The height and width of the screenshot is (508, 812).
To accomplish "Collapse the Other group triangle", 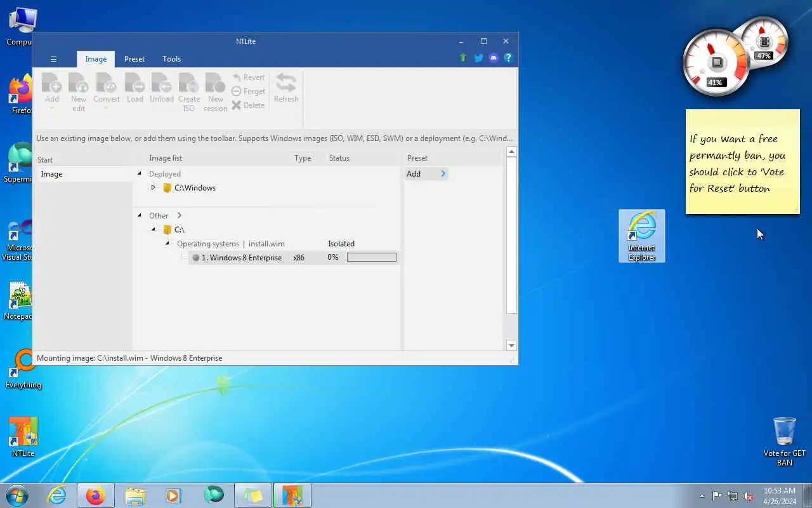I will point(140,215).
